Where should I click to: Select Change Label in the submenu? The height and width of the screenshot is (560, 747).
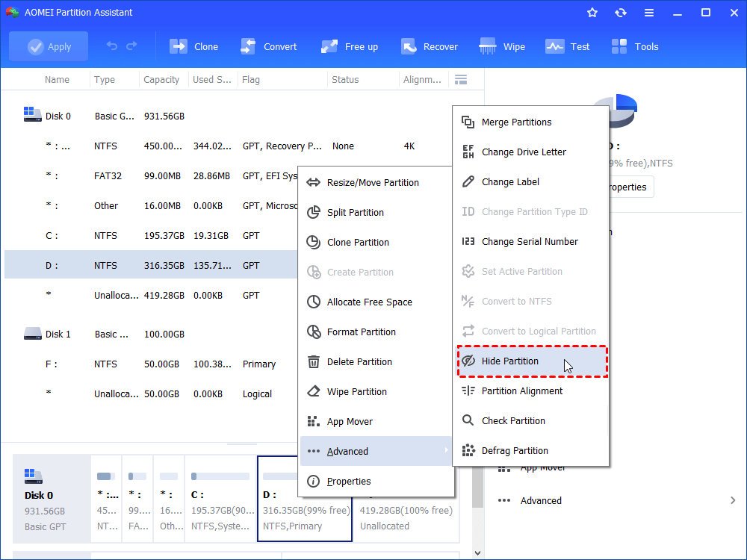tap(530, 182)
